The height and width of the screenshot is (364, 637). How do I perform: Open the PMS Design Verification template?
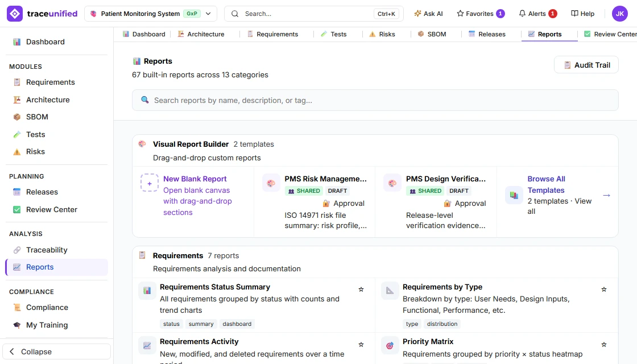point(446,179)
